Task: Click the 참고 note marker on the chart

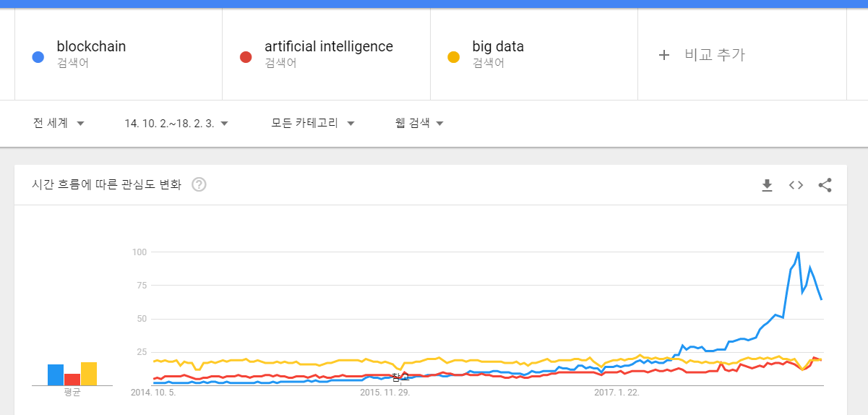Action: click(x=400, y=377)
